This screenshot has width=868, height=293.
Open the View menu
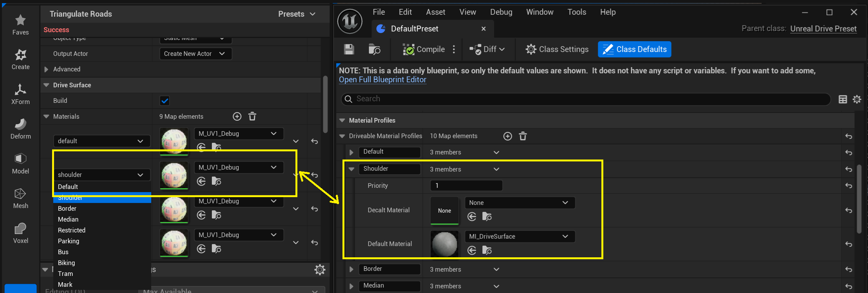tap(468, 12)
